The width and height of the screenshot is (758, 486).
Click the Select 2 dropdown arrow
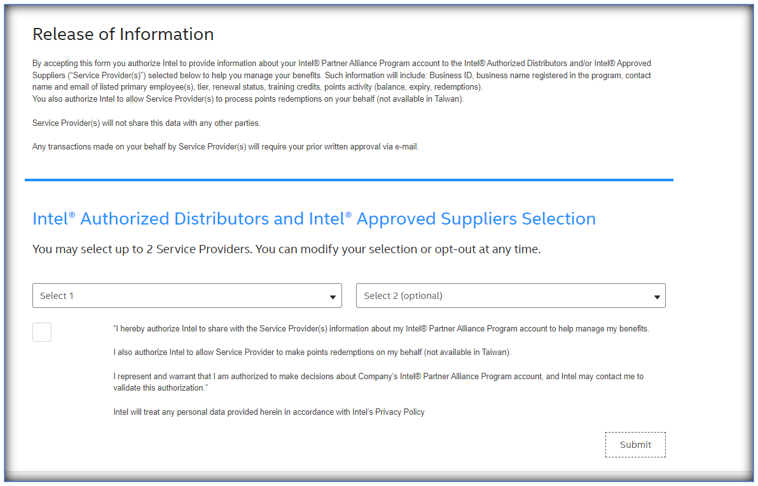tap(657, 297)
